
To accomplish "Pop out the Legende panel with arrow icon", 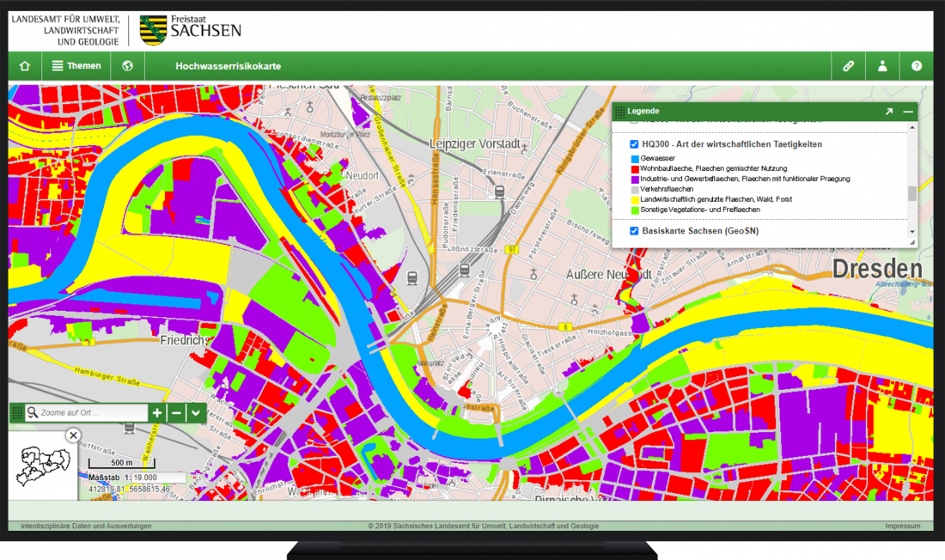I will (889, 112).
